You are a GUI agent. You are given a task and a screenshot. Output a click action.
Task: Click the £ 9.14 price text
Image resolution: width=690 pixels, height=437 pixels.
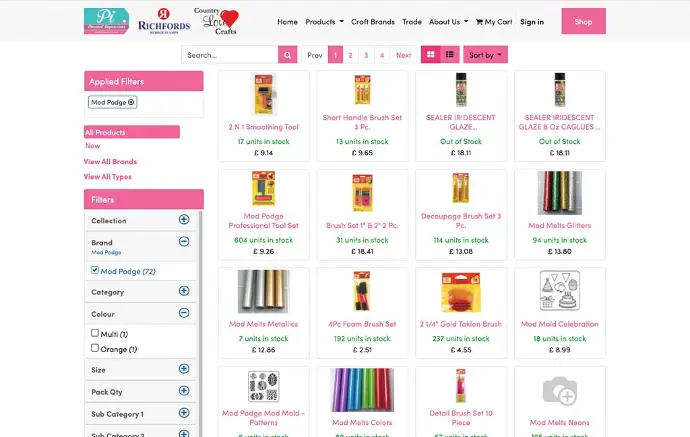coord(264,153)
